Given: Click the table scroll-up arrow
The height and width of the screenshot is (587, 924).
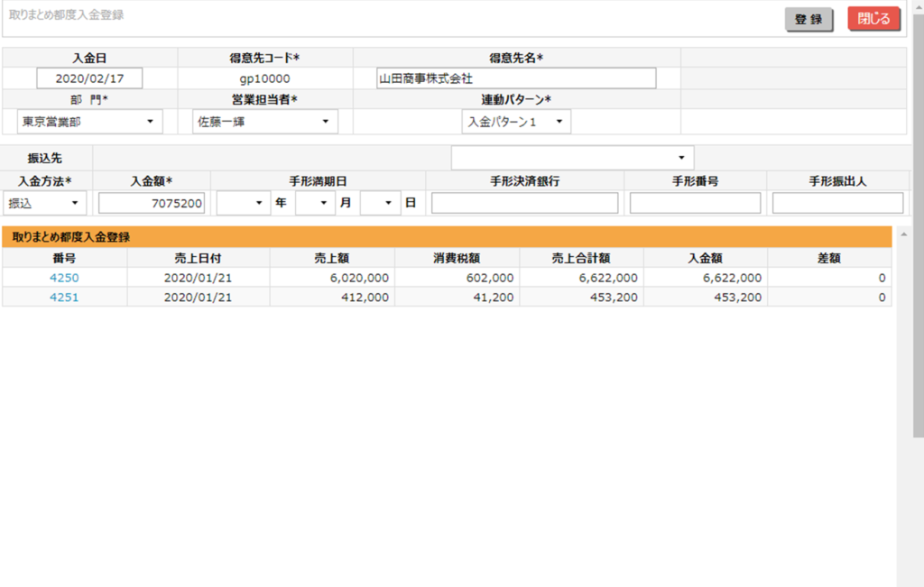Looking at the screenshot, I should pos(903,234).
